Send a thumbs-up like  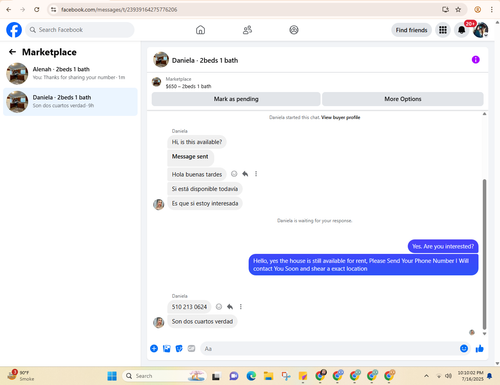point(480,348)
